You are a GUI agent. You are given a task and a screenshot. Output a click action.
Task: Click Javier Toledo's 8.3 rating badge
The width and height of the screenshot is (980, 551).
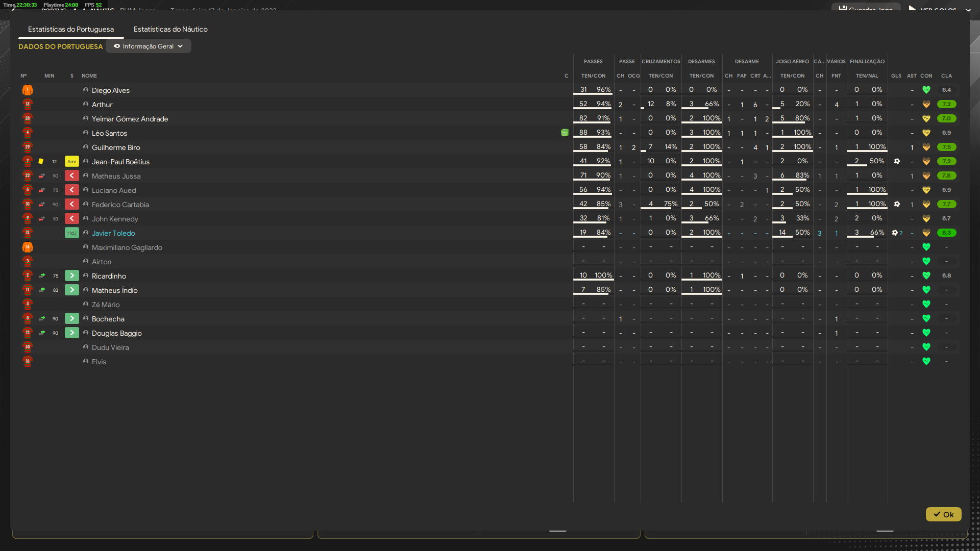click(x=946, y=233)
